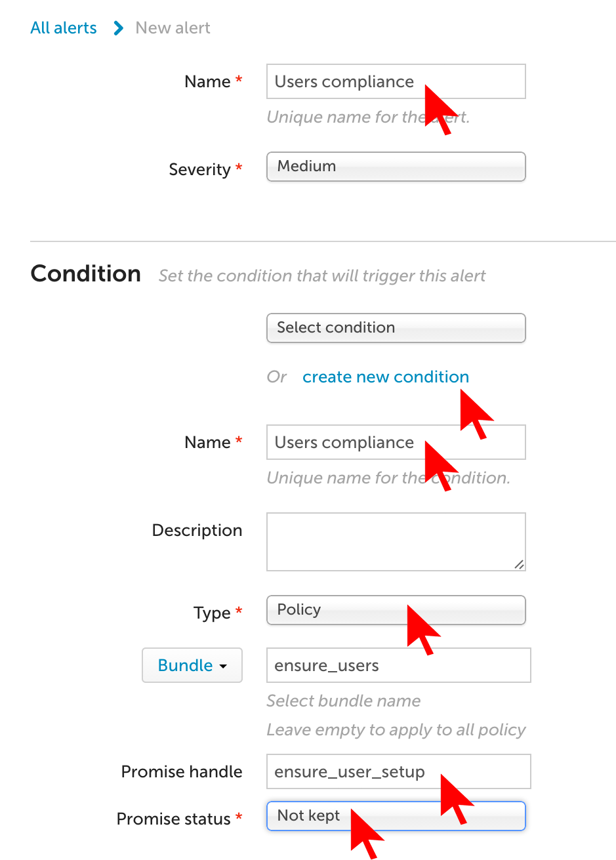Click the "Severity" field label
Image resolution: width=616 pixels, height=860 pixels.
(x=199, y=170)
